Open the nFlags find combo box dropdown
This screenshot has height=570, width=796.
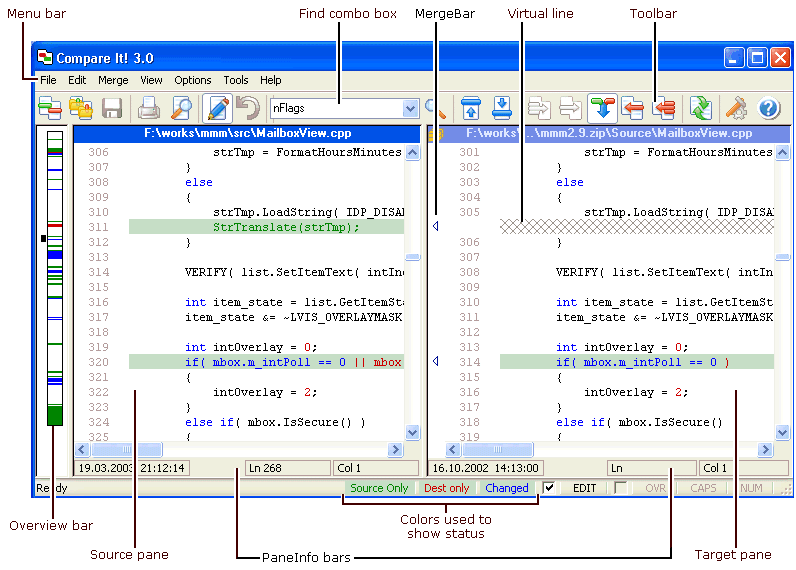pyautogui.click(x=410, y=108)
